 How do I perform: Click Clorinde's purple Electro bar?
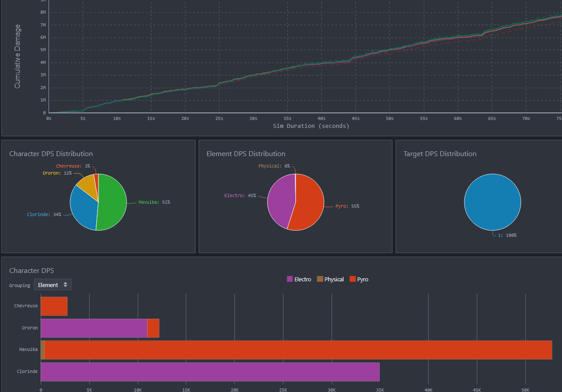tap(210, 372)
